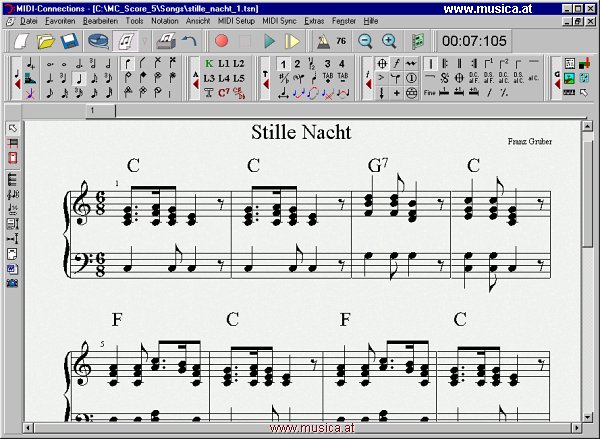Viewport: 600px width, 439px height.
Task: Collapse graphics palette with red arrow under G
Action: pyautogui.click(x=557, y=84)
